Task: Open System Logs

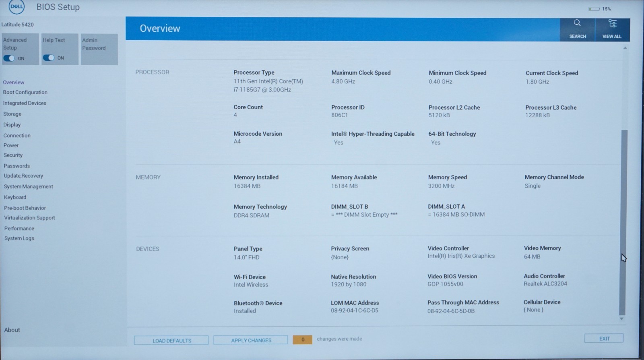Action: tap(19, 238)
